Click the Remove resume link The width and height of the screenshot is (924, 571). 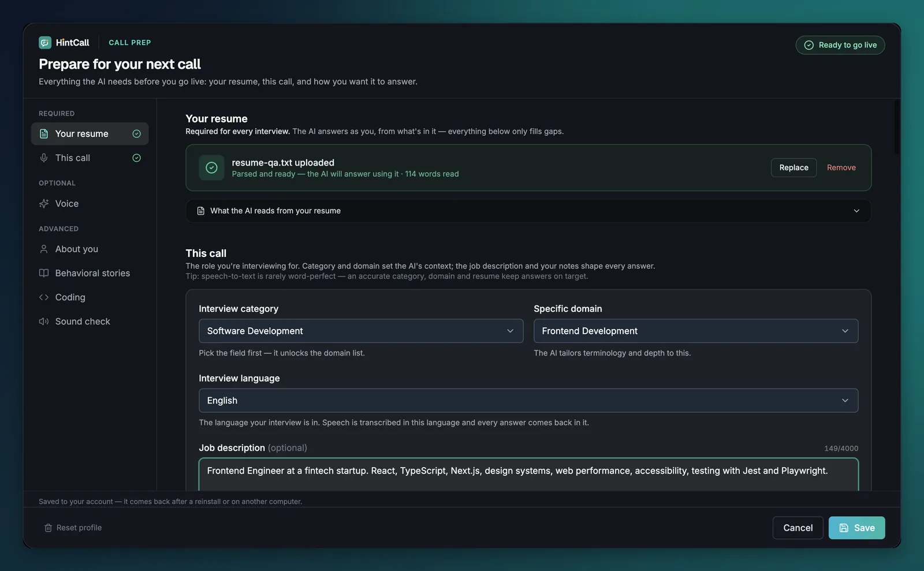point(841,168)
